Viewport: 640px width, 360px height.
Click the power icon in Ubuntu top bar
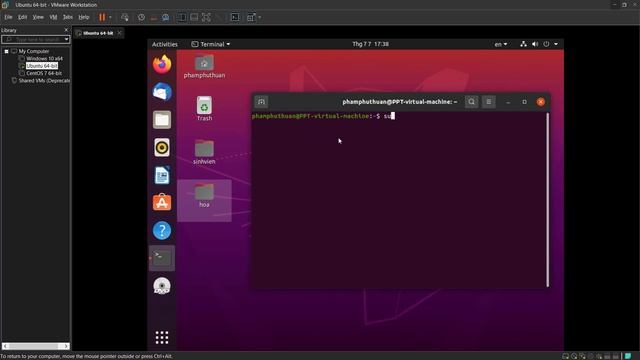[x=546, y=44]
